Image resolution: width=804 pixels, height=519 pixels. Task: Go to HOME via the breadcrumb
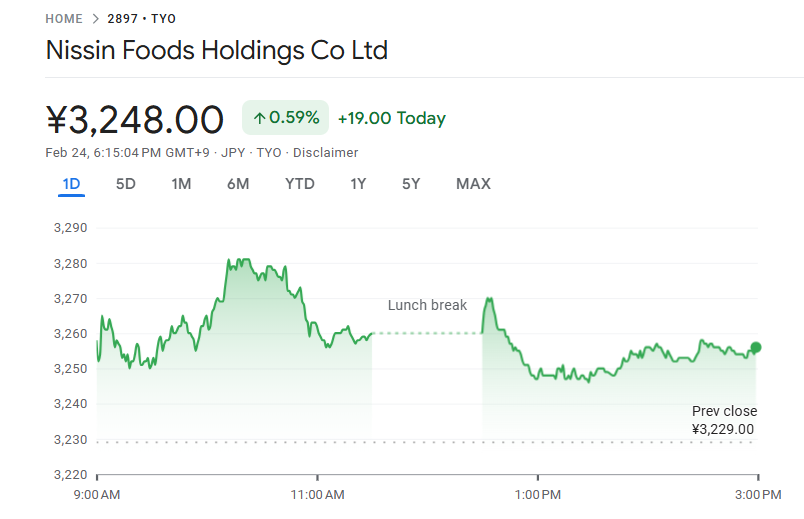click(63, 18)
